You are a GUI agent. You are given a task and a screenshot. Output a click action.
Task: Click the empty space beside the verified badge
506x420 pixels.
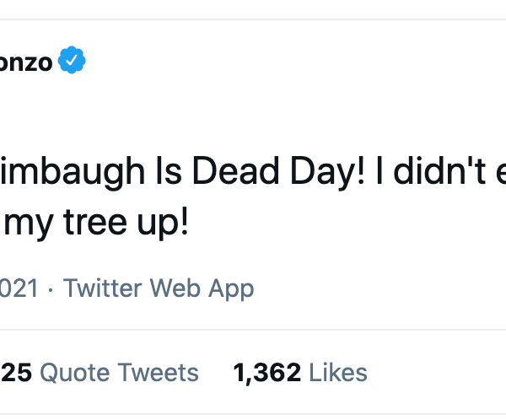[253, 62]
